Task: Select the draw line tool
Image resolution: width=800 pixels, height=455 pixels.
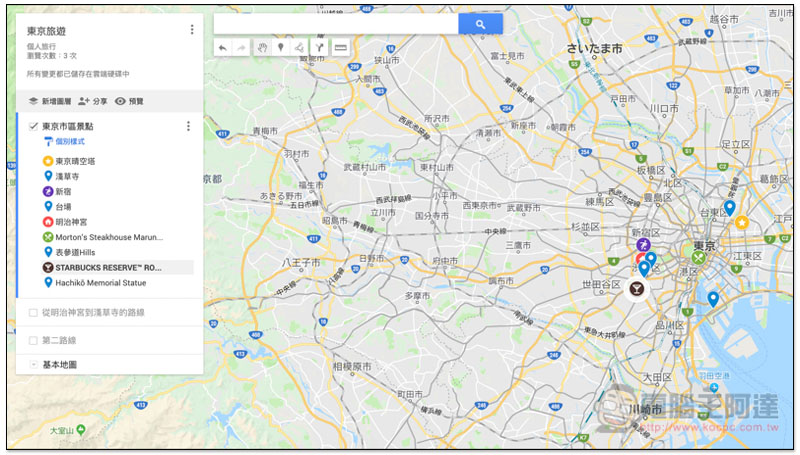Action: 299,48
